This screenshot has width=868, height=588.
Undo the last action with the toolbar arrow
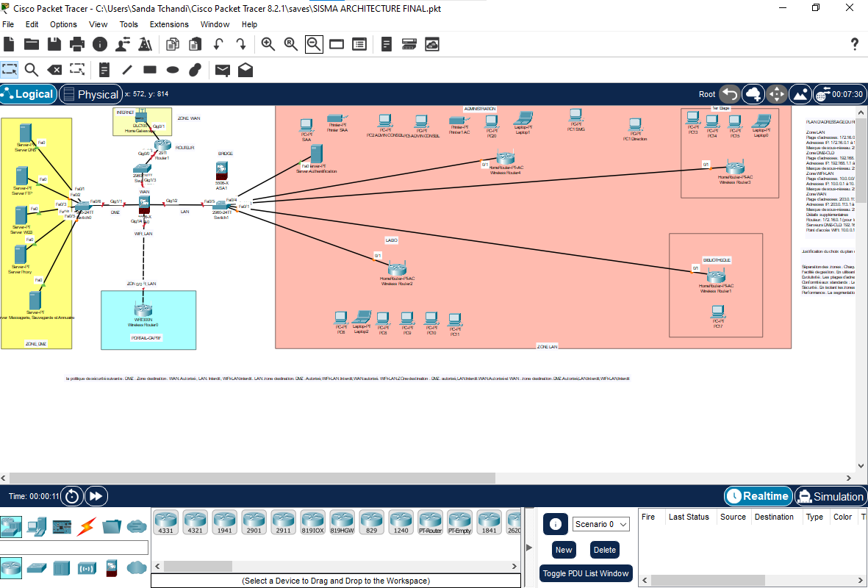point(218,44)
